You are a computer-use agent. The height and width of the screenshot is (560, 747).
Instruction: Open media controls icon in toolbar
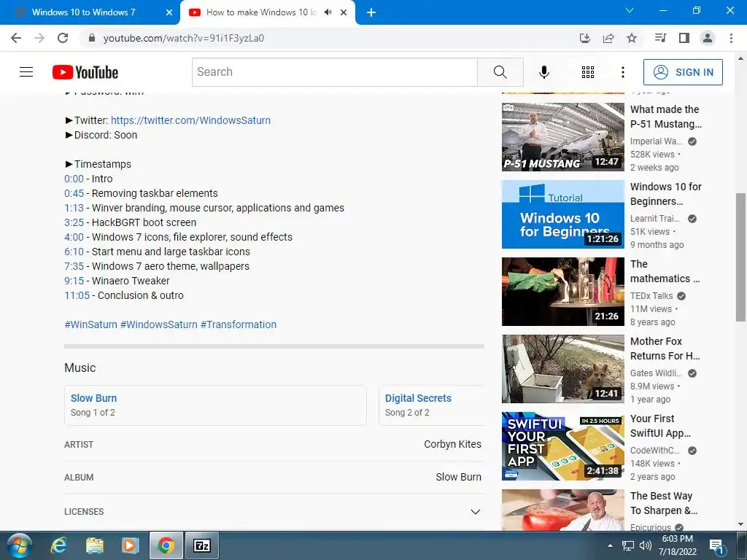click(x=660, y=38)
